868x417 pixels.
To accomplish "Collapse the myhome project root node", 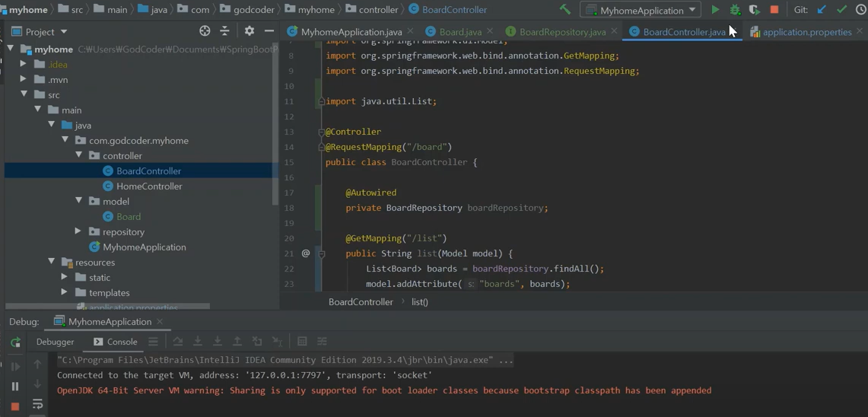I will click(x=11, y=49).
